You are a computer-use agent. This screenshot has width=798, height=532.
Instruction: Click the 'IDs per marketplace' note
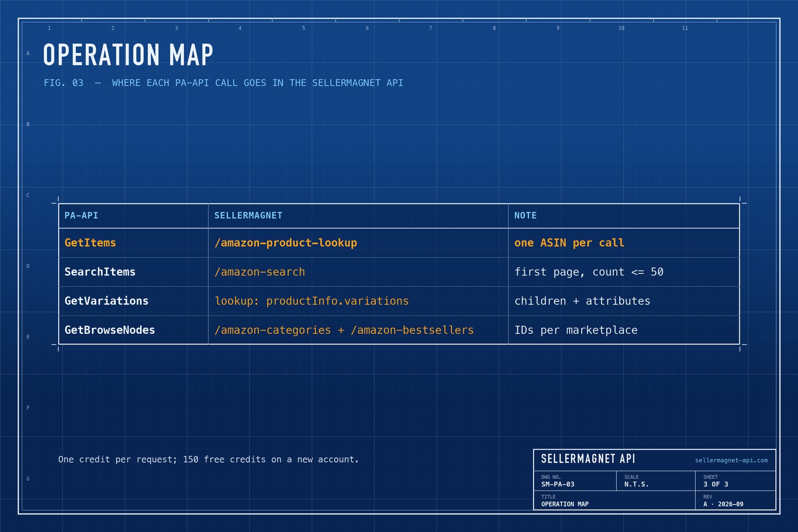[576, 330]
